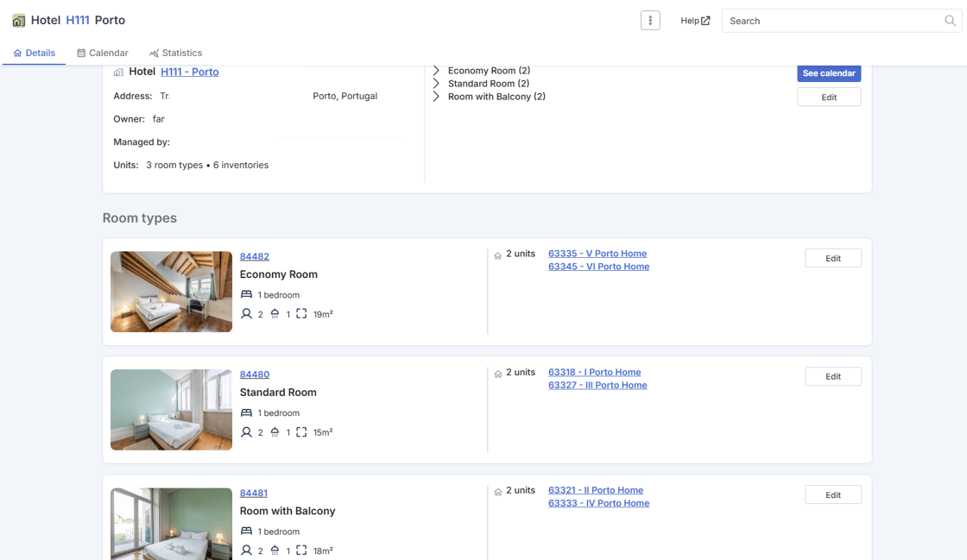967x560 pixels.
Task: Expand the Economy Room (2) chevron
Action: 436,70
